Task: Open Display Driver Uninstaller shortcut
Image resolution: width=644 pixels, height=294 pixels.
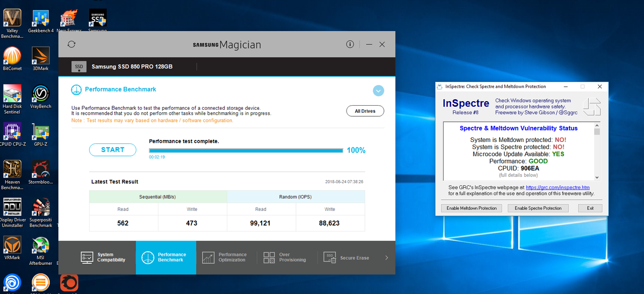Action: 12,212
